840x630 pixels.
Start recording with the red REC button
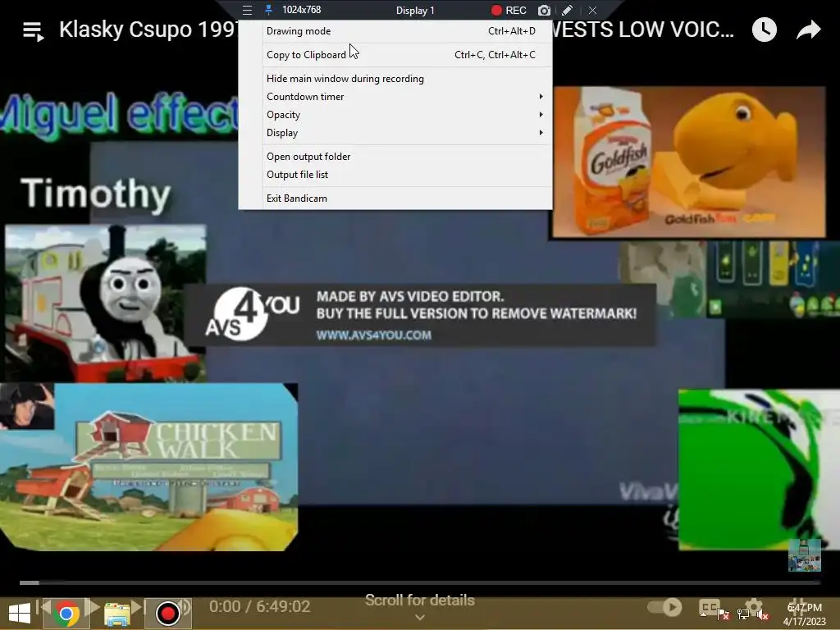point(509,10)
